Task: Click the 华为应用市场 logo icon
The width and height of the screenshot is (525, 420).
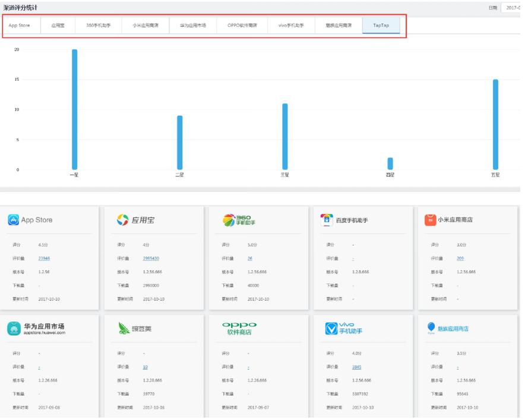Action: click(14, 329)
